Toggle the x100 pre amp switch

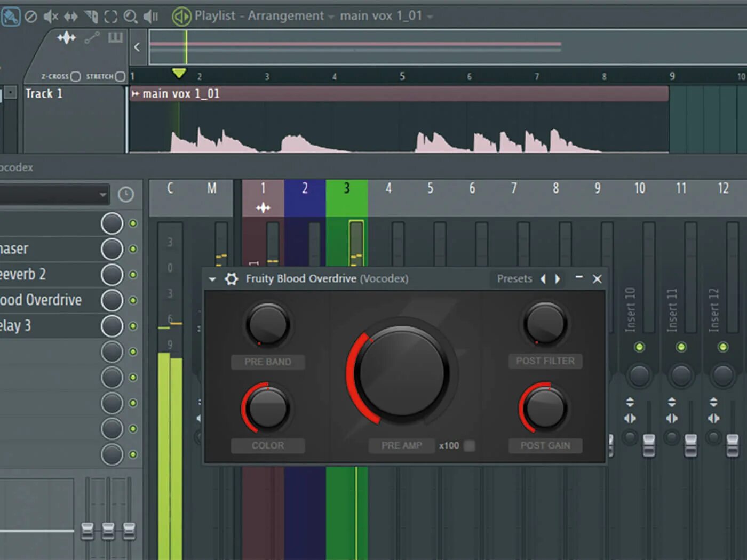(x=470, y=445)
